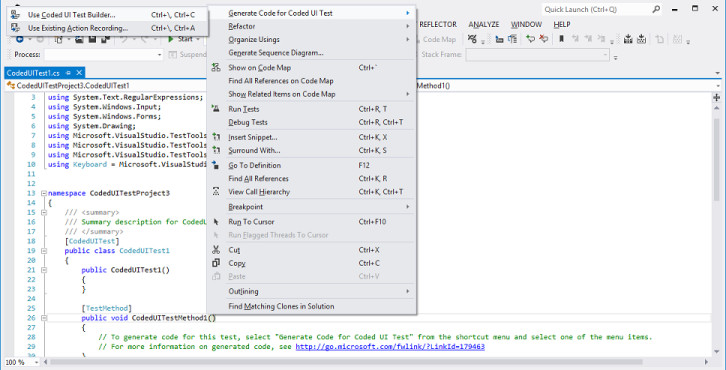Click the Navigate Backward toolbar icon
The image size is (726, 370).
20,39
